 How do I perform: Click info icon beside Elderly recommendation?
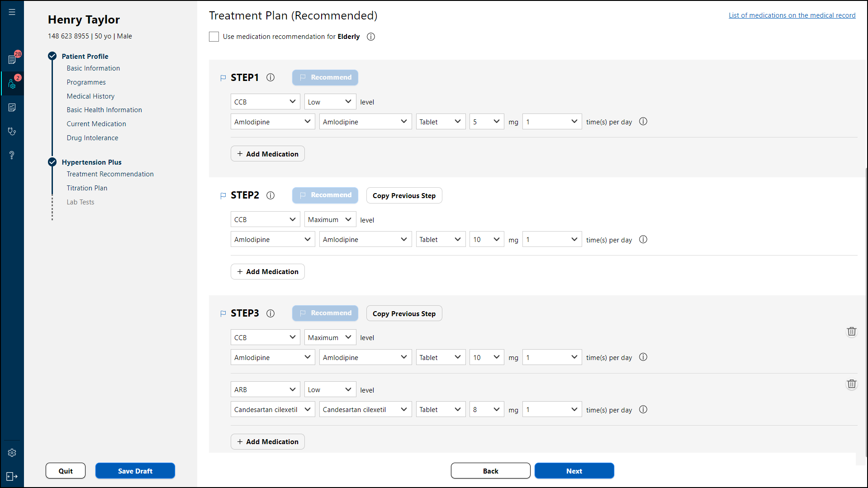point(371,37)
